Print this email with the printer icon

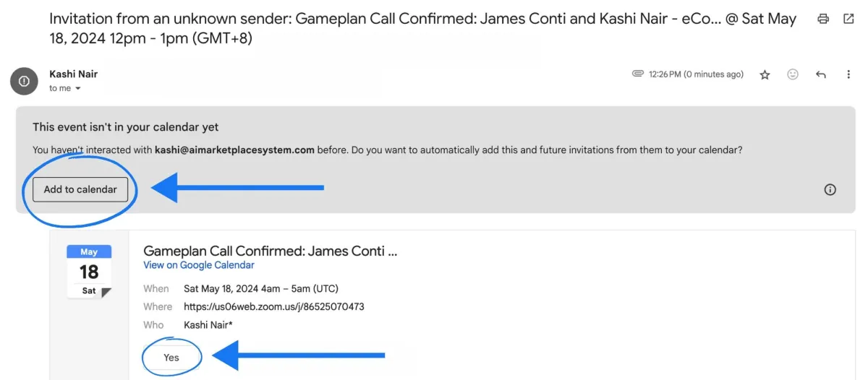[823, 20]
